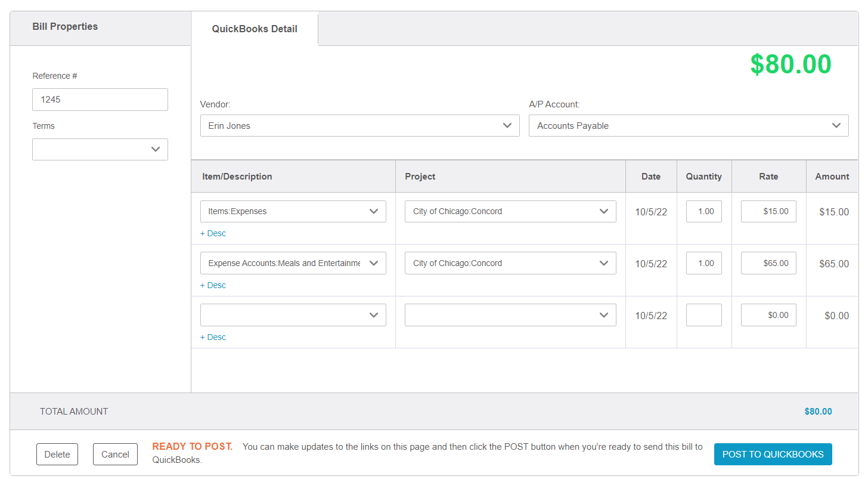Open the Project dropdown in the Items:Expenses row

pyautogui.click(x=510, y=211)
